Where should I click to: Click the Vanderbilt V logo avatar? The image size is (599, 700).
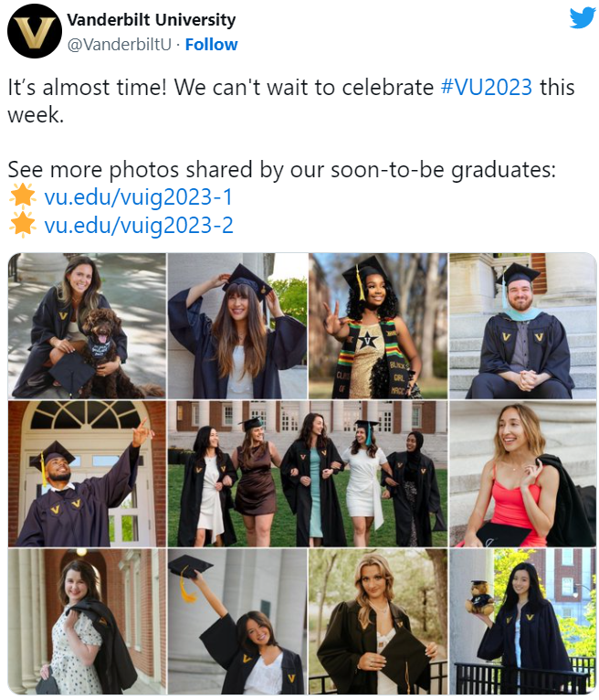tap(35, 32)
